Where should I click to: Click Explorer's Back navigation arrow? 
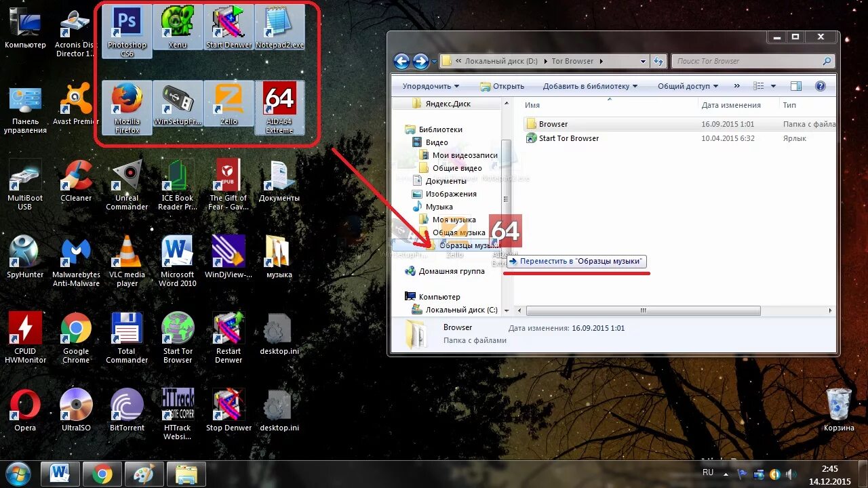(402, 62)
